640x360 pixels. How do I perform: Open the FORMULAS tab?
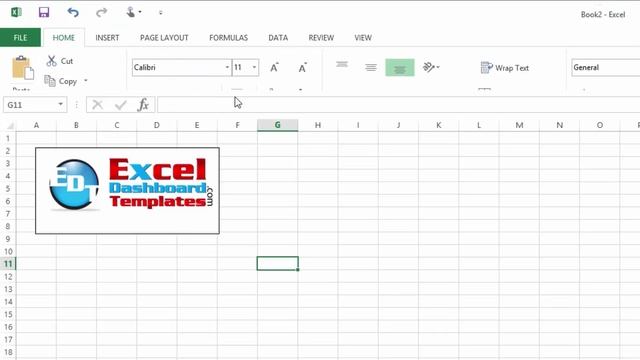click(229, 38)
